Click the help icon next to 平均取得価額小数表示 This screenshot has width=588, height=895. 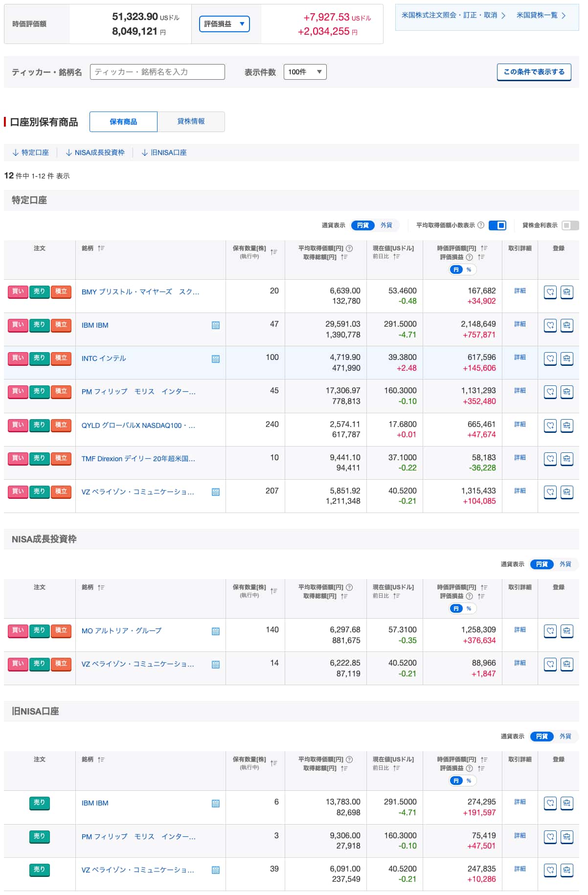point(480,225)
